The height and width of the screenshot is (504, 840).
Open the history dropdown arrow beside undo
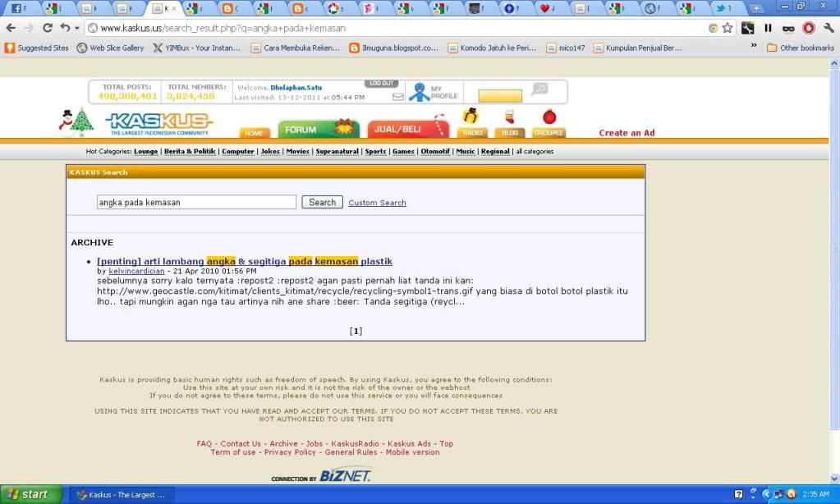click(x=76, y=28)
